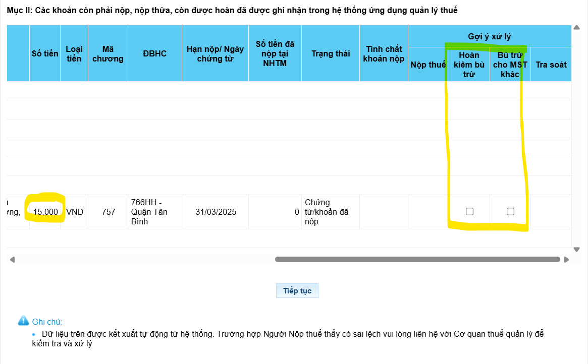The height and width of the screenshot is (364, 588).
Task: Enable the Bù trừ cho MST khác checkbox
Action: 510,212
